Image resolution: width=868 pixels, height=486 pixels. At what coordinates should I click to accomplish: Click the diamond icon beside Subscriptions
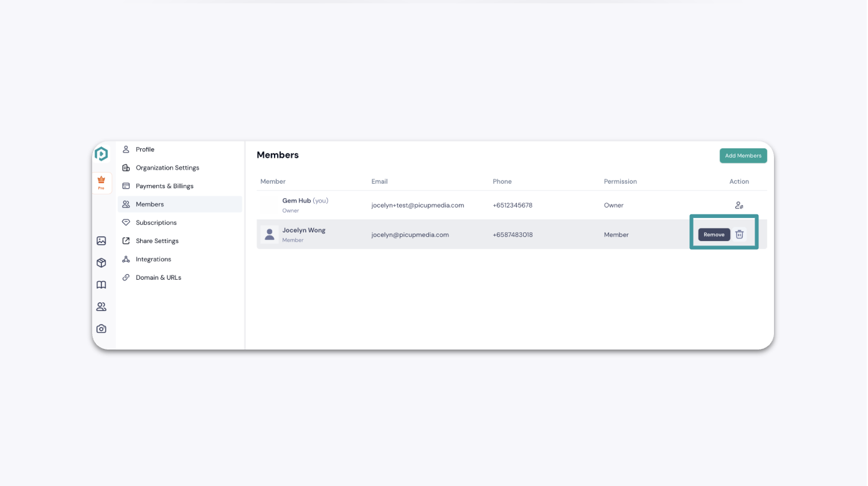[x=126, y=222]
